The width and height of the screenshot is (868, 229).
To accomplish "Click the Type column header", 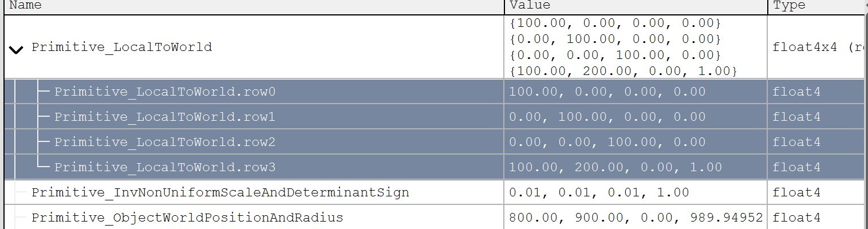I will 789,5.
